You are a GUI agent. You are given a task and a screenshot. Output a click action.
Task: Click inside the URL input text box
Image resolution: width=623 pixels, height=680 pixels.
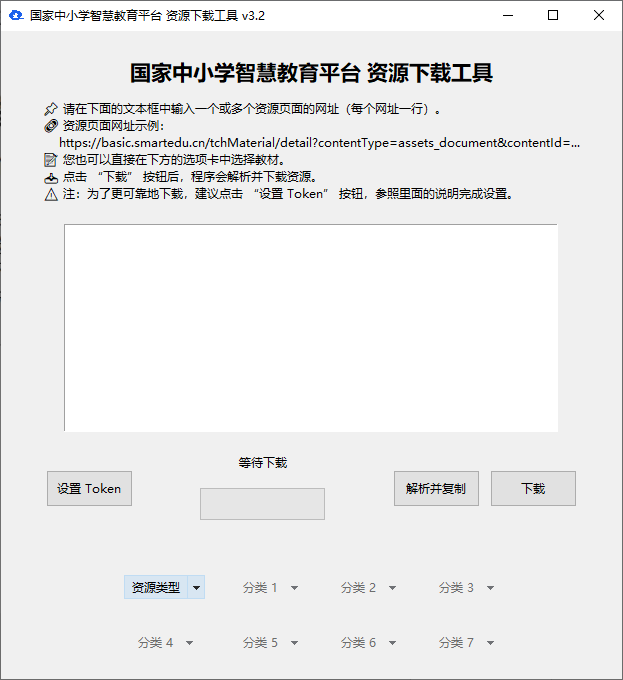point(311,327)
